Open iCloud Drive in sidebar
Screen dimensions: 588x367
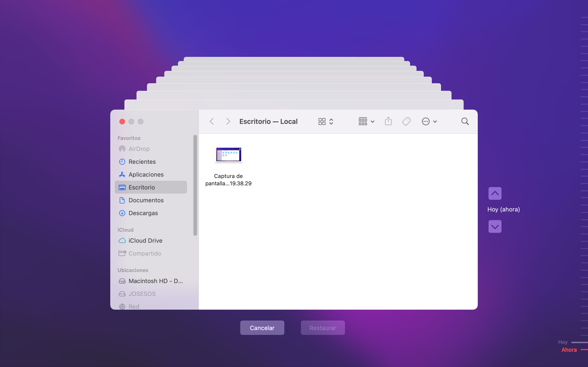(145, 241)
